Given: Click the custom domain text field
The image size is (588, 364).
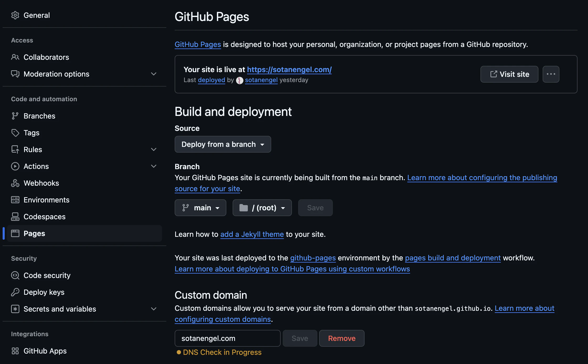Looking at the screenshot, I should coord(227,338).
